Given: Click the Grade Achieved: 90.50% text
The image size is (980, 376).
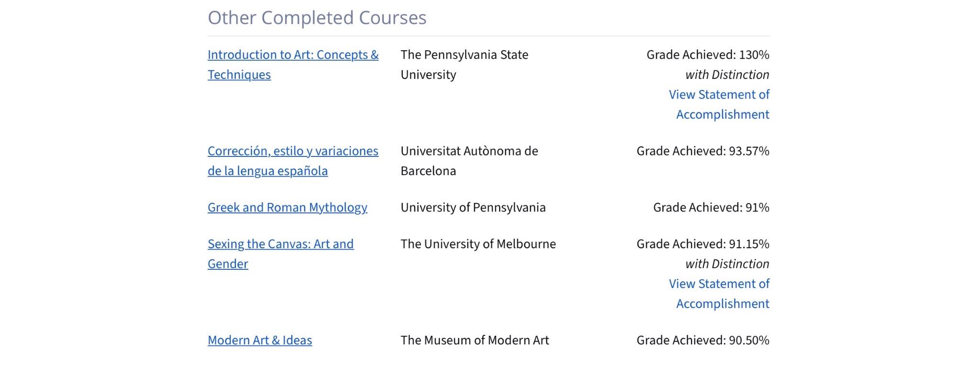Looking at the screenshot, I should [702, 340].
